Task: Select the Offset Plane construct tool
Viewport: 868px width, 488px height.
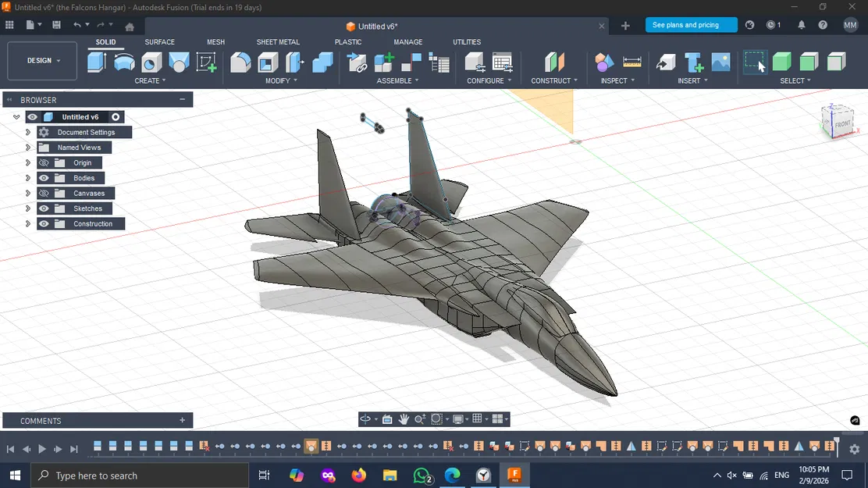Action: tap(554, 61)
